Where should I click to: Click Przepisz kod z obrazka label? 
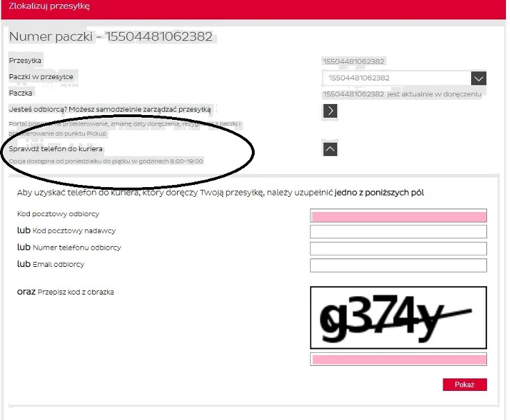point(76,292)
